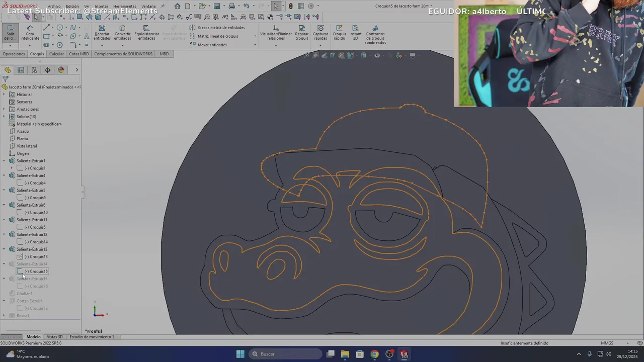The image size is (644, 362).
Task: Switch to the Vistas 3D bottom tab
Action: [x=55, y=337]
